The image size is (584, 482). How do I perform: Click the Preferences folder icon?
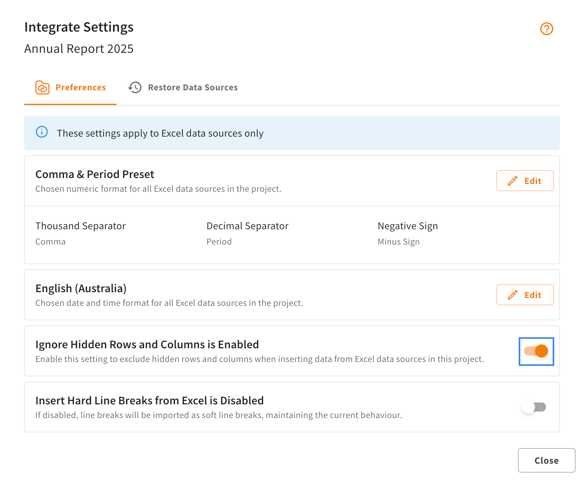click(x=42, y=88)
